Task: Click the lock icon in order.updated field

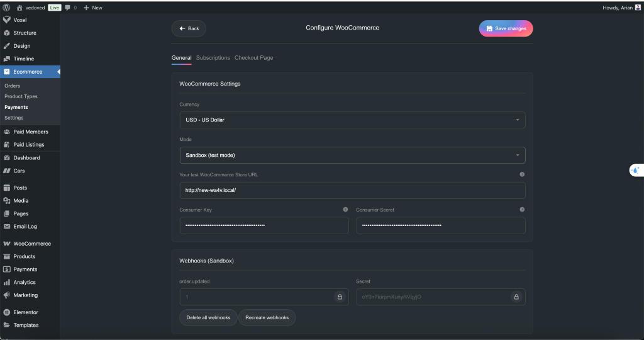Action: click(x=340, y=297)
